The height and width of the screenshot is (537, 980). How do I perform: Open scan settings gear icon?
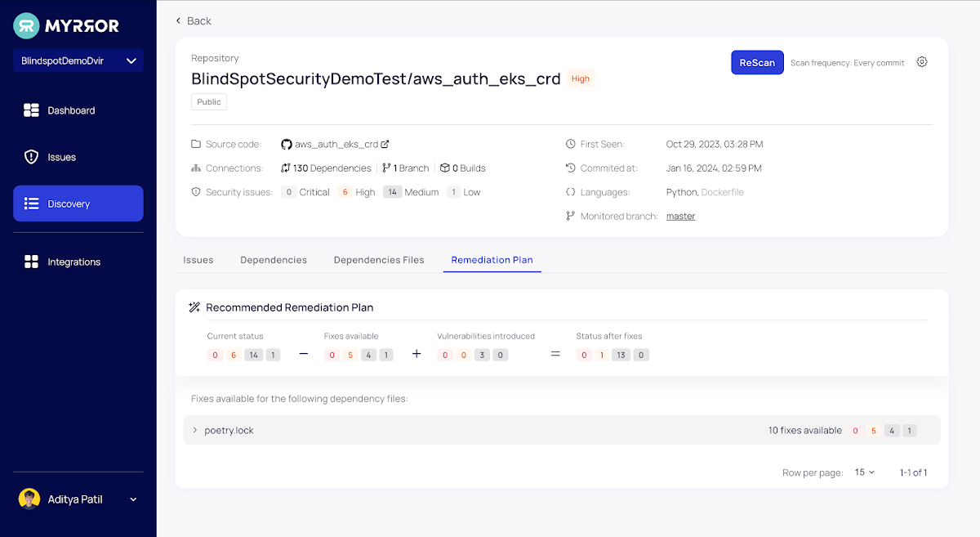click(x=922, y=62)
